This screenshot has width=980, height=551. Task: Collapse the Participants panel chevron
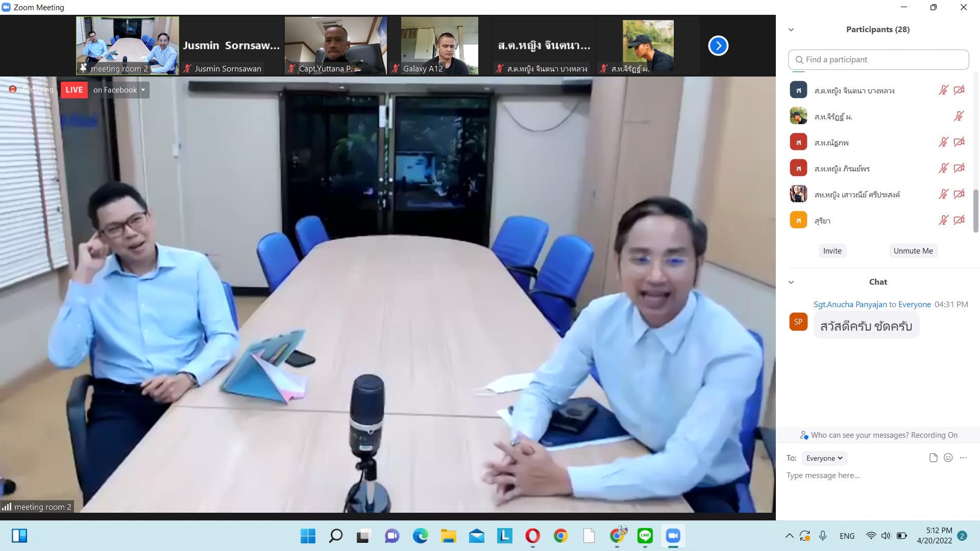[791, 30]
